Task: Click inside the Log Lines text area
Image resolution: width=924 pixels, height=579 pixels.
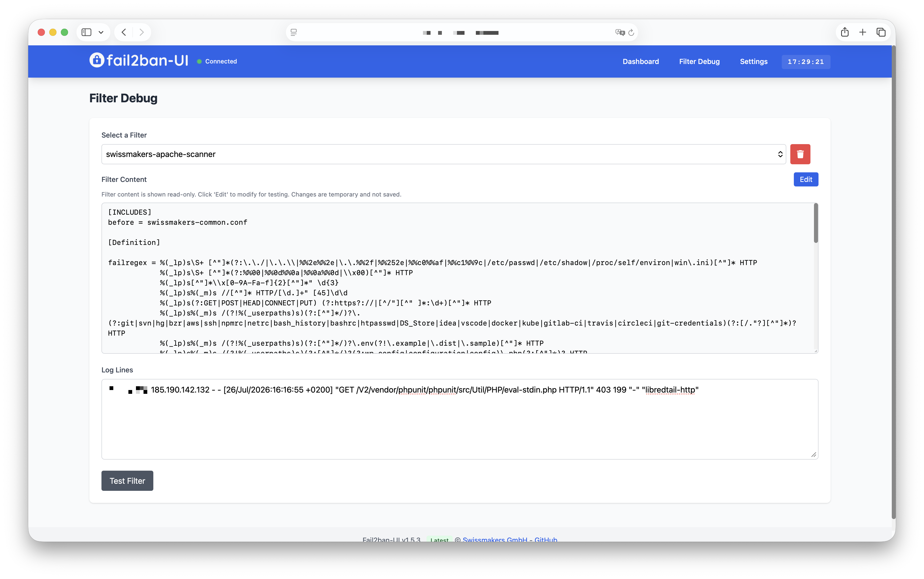Action: (x=459, y=419)
